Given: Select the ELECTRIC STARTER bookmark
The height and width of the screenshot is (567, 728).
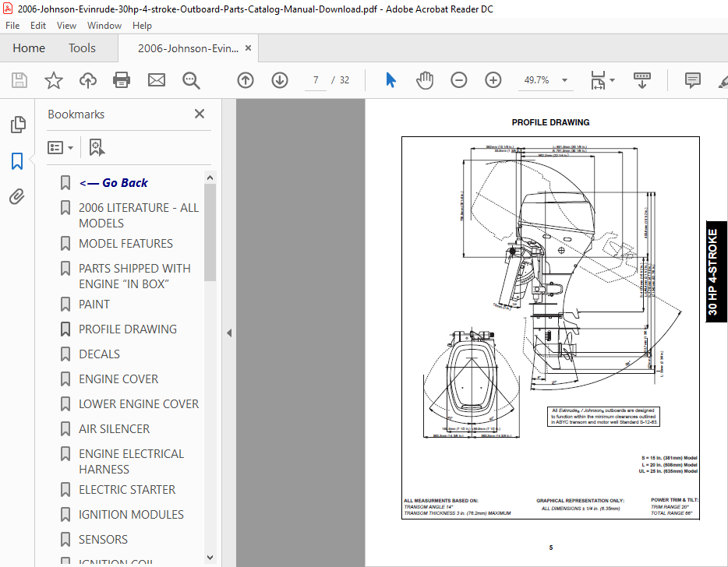Looking at the screenshot, I should pos(127,490).
